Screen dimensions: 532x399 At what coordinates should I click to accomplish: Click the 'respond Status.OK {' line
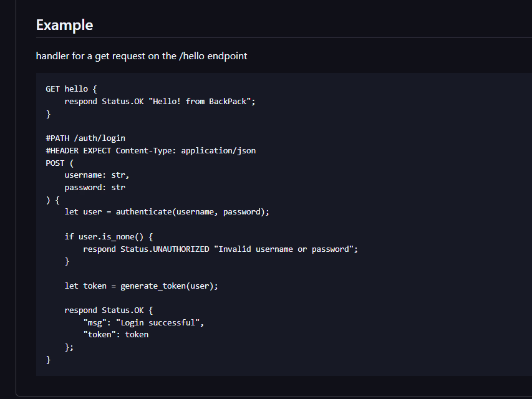[x=109, y=310]
